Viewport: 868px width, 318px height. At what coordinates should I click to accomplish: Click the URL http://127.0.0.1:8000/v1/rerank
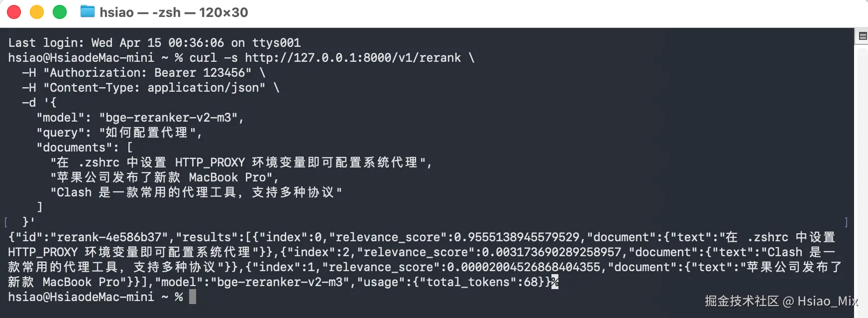point(353,58)
